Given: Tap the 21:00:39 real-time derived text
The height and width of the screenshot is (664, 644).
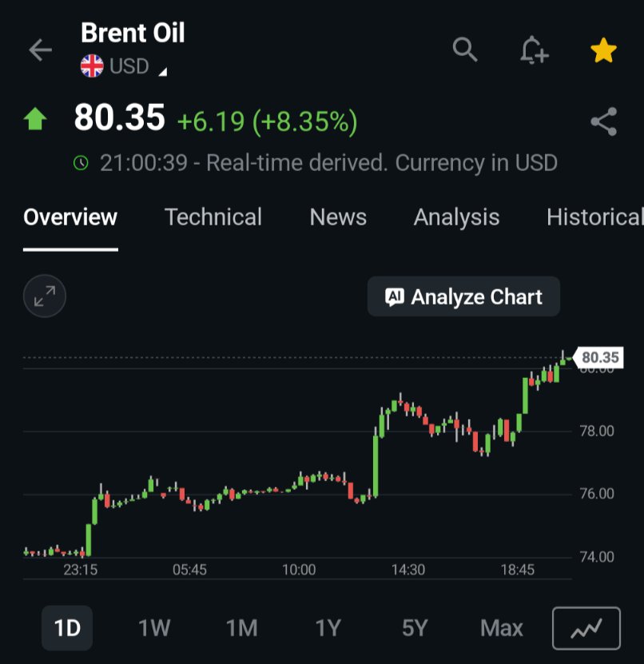Looking at the screenshot, I should point(328,163).
